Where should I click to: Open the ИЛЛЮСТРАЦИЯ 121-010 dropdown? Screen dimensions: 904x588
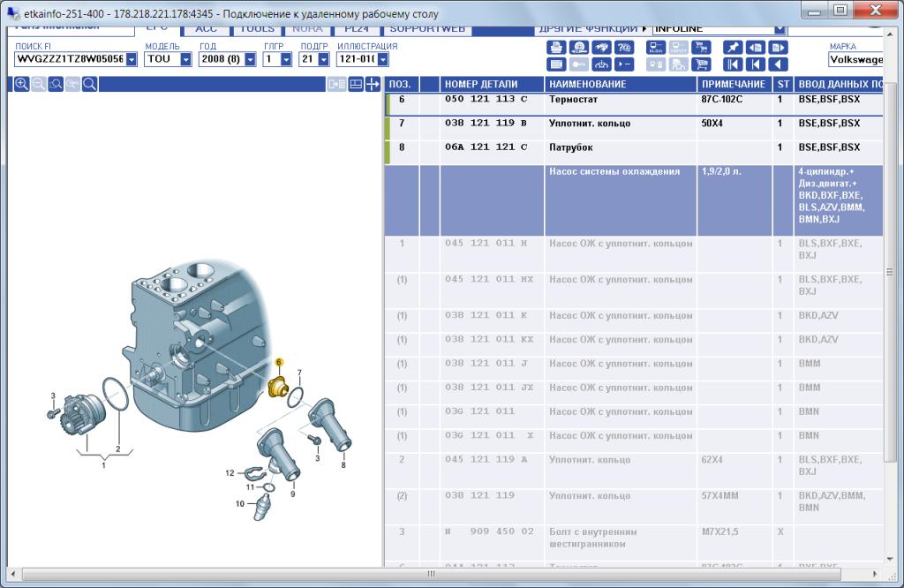pyautogui.click(x=383, y=59)
